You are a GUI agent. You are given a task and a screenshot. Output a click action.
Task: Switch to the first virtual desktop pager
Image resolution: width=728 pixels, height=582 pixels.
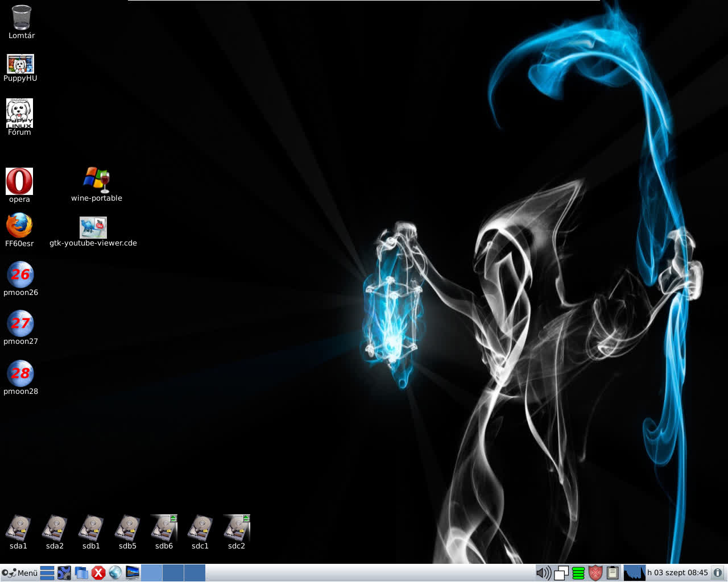[151, 573]
